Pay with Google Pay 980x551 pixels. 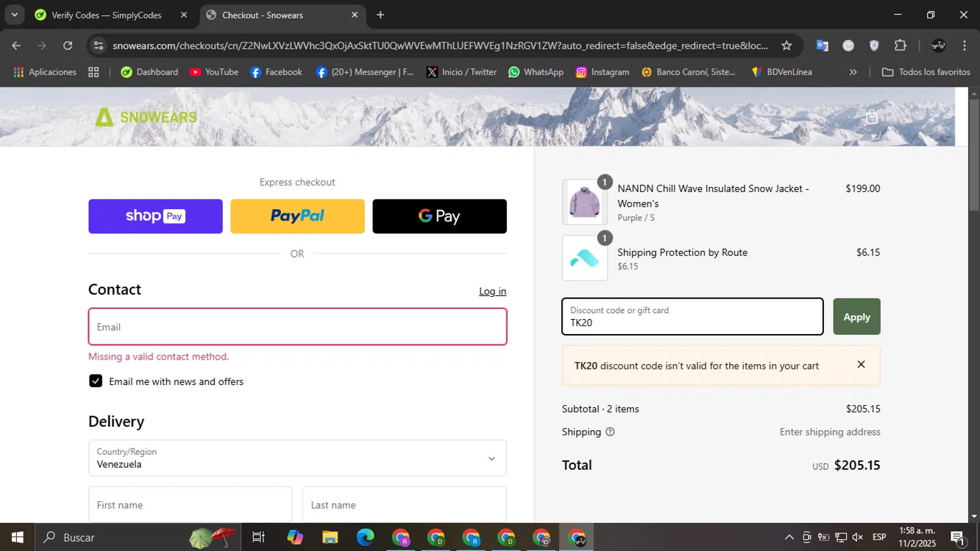click(x=440, y=216)
